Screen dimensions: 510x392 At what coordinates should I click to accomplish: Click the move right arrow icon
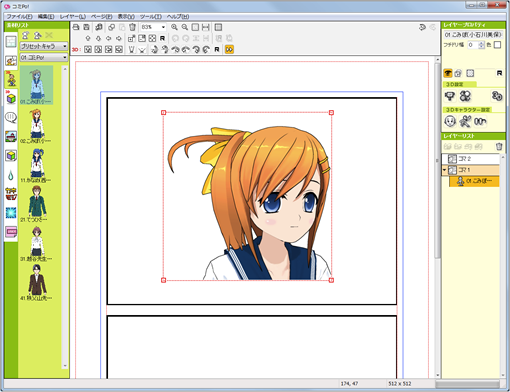tap(119, 38)
